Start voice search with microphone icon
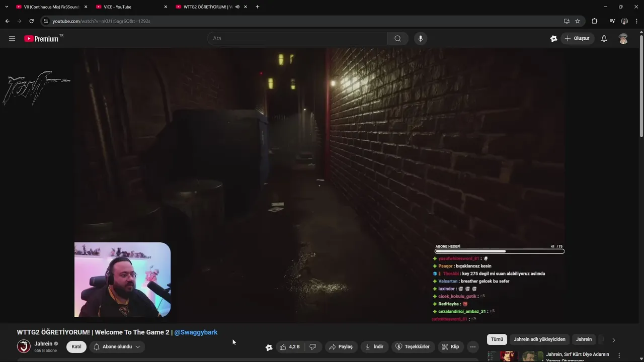Screen dimensions: 644x362 [421, 38]
